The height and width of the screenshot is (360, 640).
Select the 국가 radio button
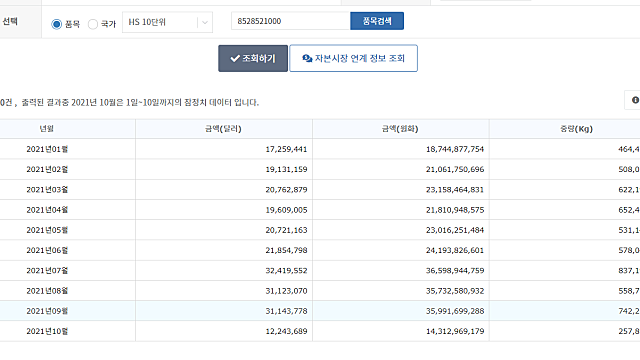tap(93, 24)
